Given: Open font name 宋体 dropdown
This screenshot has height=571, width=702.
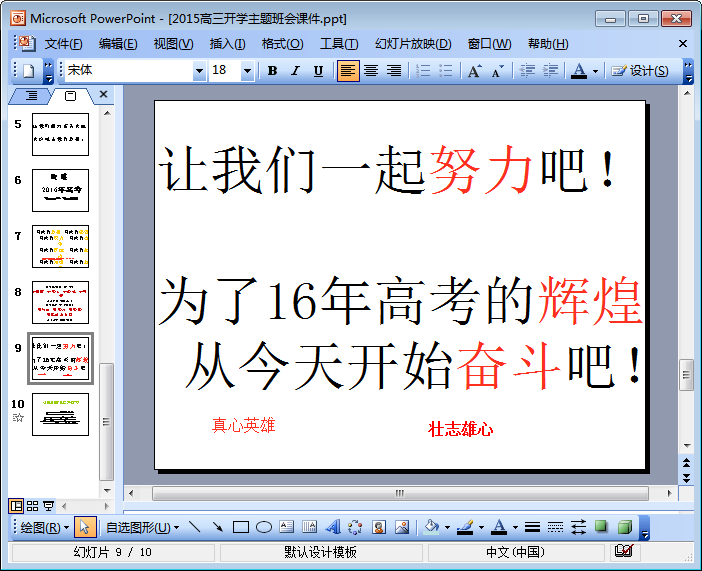Looking at the screenshot, I should pos(199,71).
